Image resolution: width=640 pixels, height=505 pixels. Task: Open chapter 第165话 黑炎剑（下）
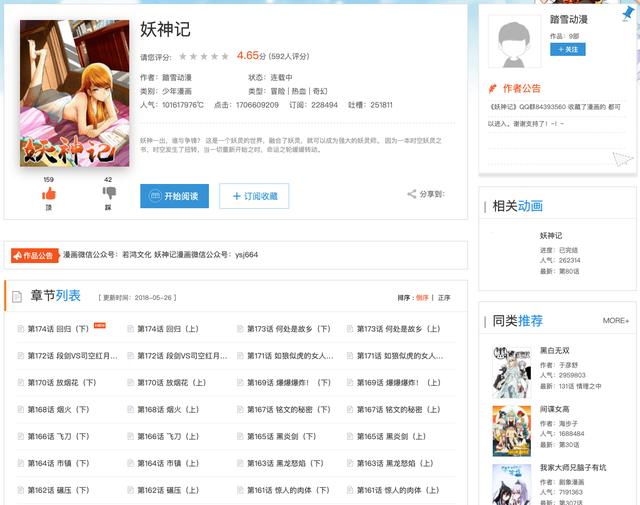point(282,436)
